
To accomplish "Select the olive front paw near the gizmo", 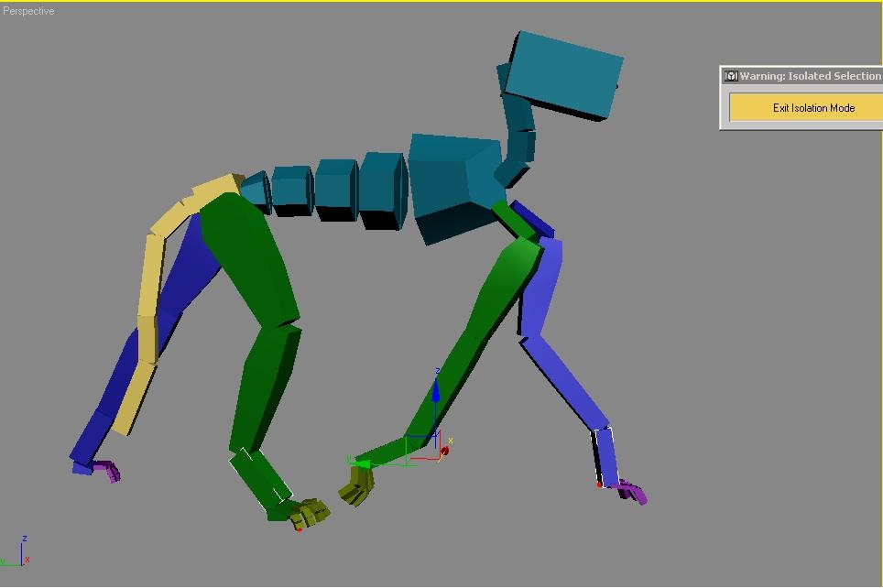I will click(354, 485).
